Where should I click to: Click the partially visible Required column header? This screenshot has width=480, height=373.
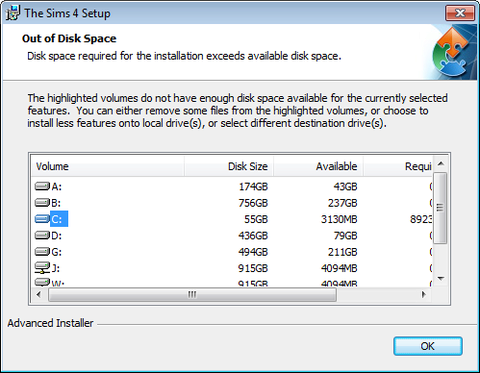398,166
